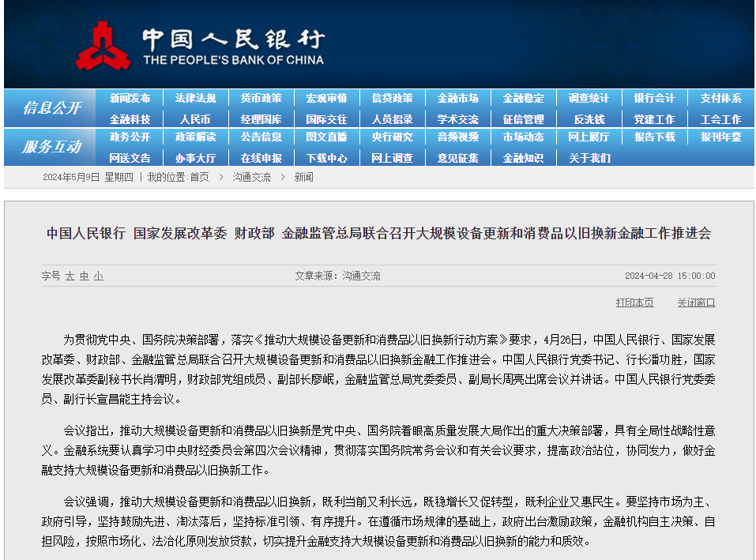Click 沟通交流 breadcrumb link
756x560 pixels.
pyautogui.click(x=252, y=178)
